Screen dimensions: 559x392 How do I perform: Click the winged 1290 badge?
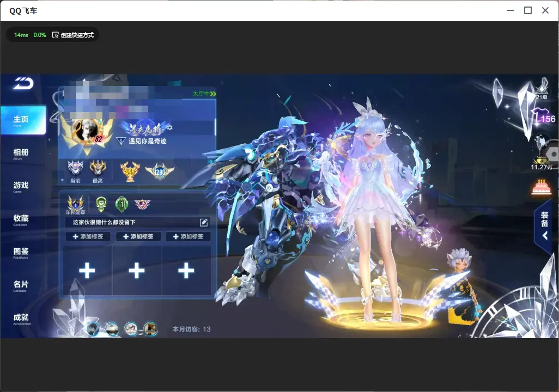tap(160, 171)
